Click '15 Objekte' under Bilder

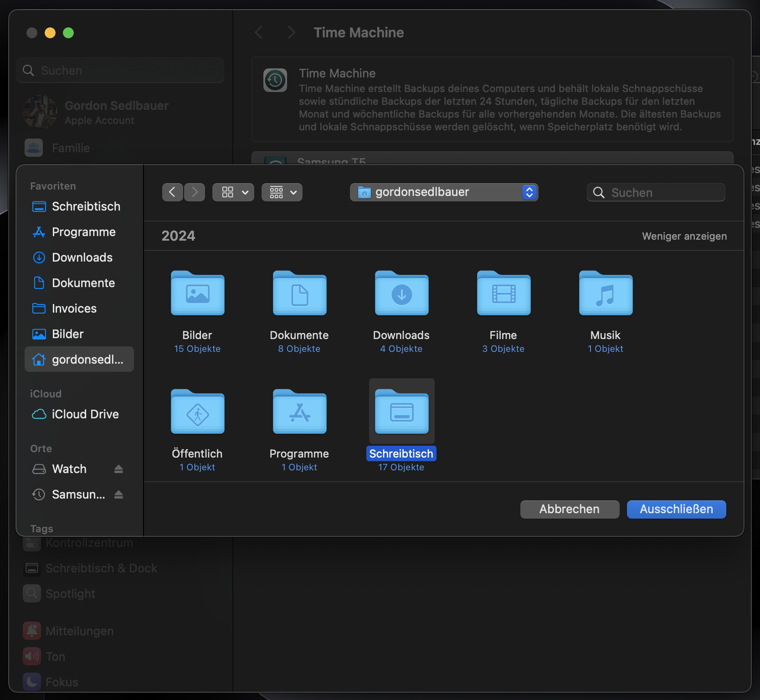coord(197,349)
